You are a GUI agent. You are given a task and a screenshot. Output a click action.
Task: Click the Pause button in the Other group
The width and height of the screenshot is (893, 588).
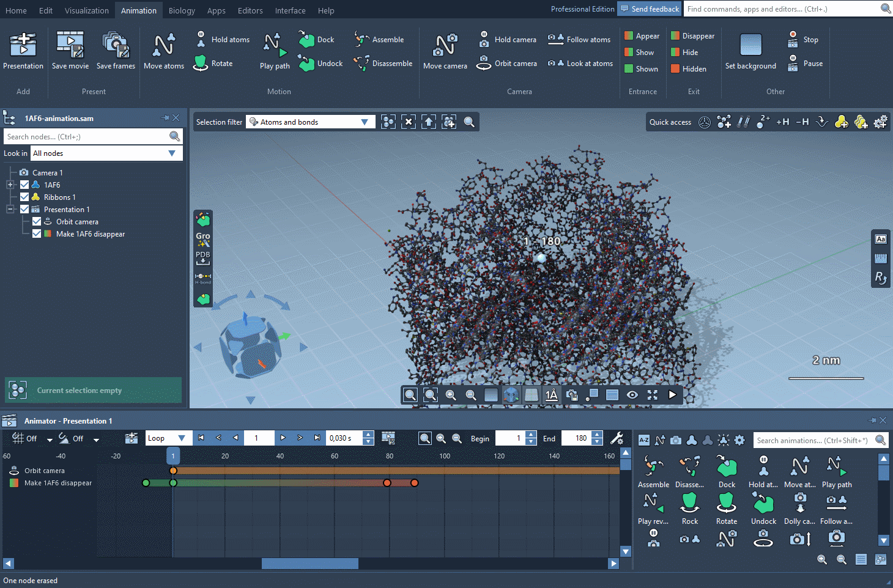coord(806,63)
